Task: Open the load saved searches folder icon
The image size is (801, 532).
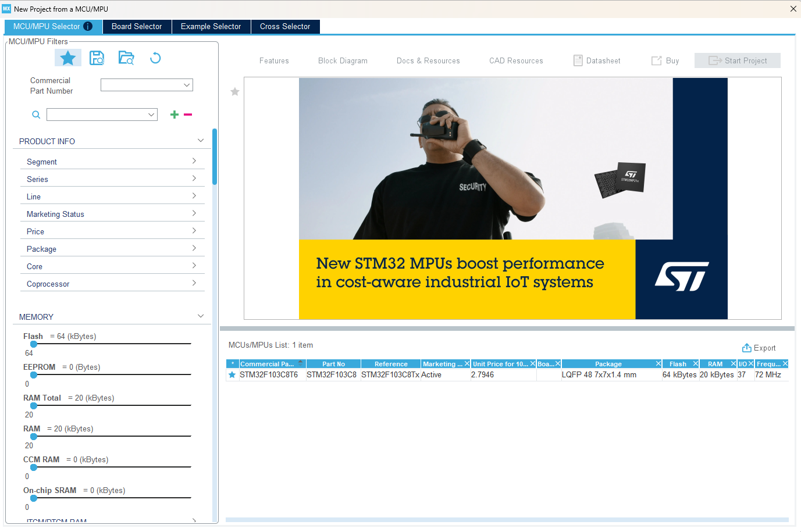Action: pos(126,58)
